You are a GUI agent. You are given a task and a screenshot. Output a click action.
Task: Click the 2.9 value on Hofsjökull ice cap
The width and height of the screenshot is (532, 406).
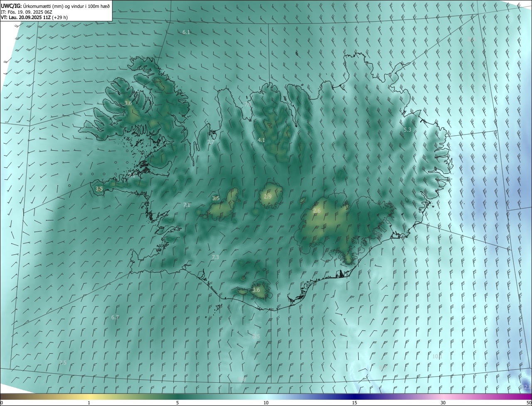coord(268,196)
